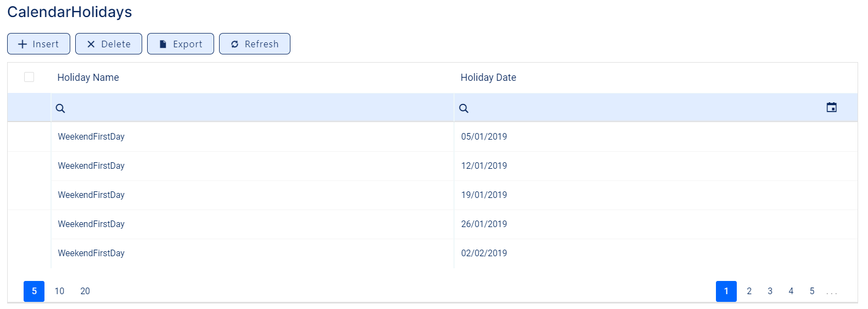Viewport: 868px width, 309px height.
Task: Go to page 2
Action: pyautogui.click(x=749, y=291)
